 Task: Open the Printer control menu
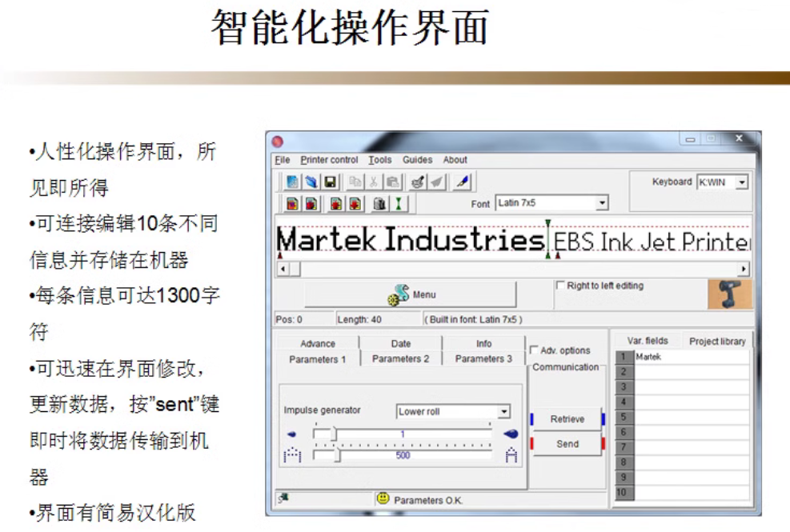(x=329, y=160)
